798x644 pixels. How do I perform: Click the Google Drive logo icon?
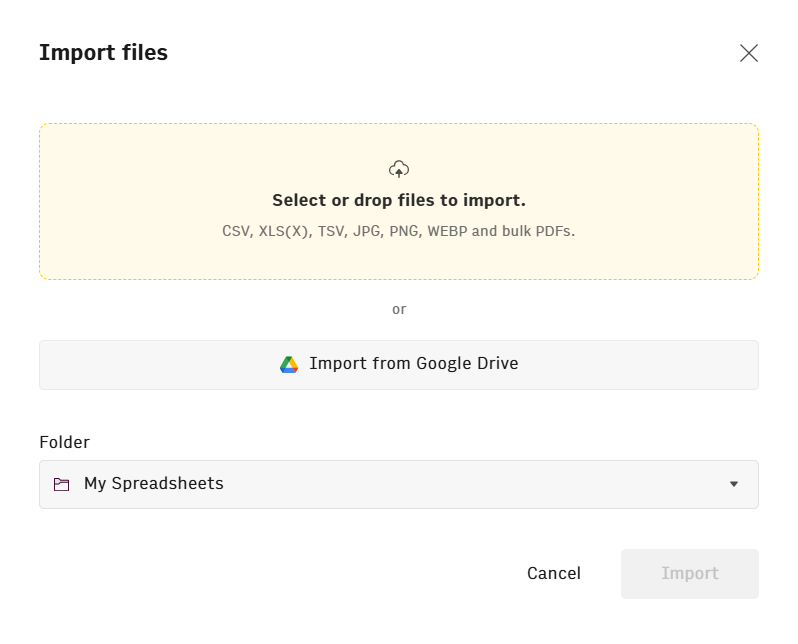289,365
